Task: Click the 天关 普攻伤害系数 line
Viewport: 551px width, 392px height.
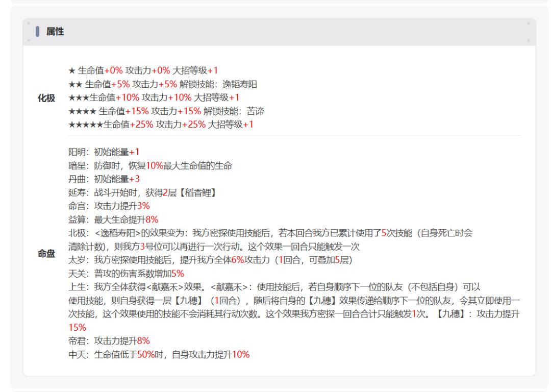Action: [x=126, y=274]
